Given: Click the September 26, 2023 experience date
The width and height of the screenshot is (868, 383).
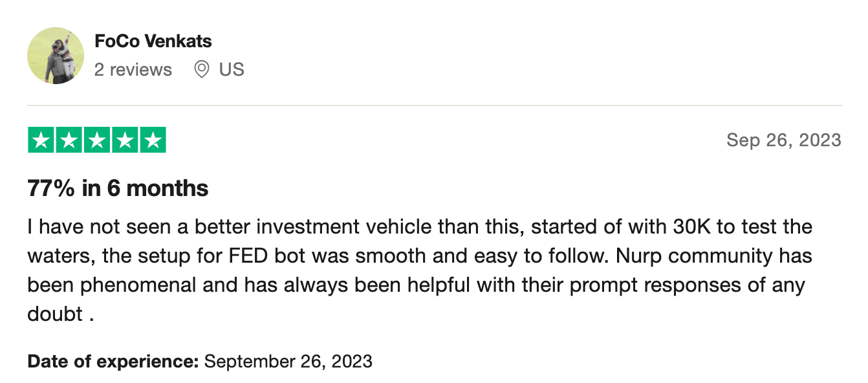Looking at the screenshot, I should (288, 360).
